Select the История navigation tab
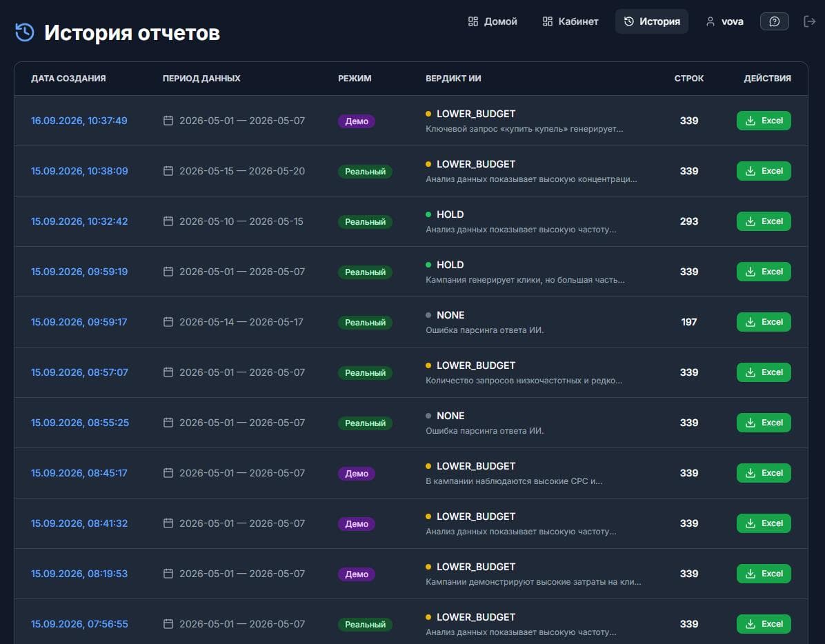825x644 pixels. (652, 21)
